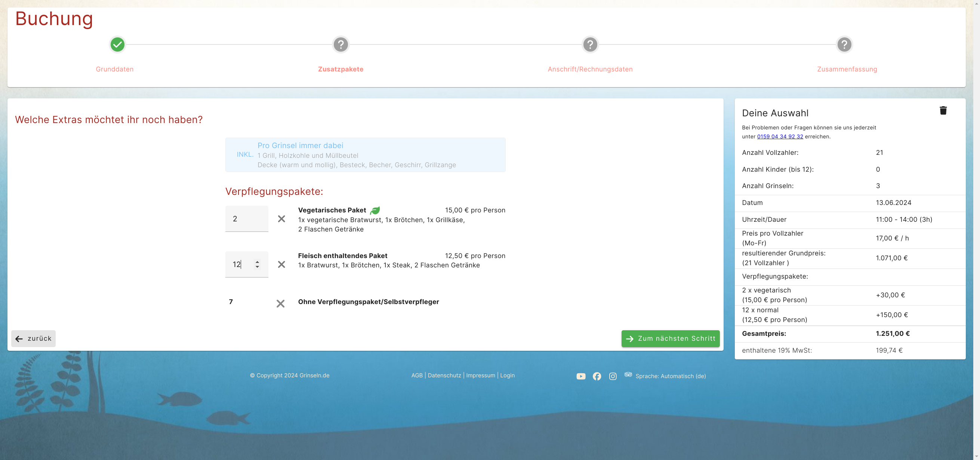Go back with the zurück button
Viewport: 980px width, 460px height.
34,338
